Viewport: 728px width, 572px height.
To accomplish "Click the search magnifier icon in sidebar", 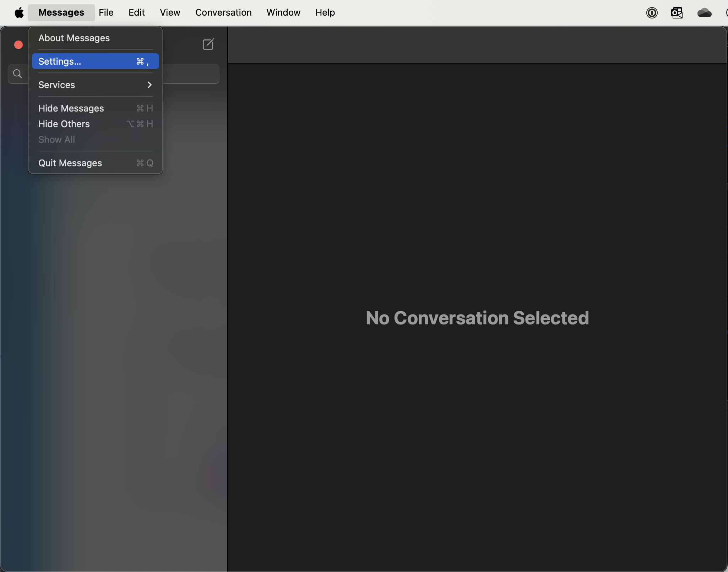I will [17, 74].
